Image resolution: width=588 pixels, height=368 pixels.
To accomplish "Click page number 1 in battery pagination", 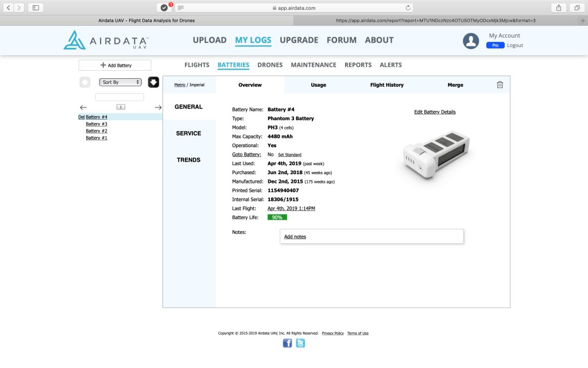I will click(x=121, y=107).
